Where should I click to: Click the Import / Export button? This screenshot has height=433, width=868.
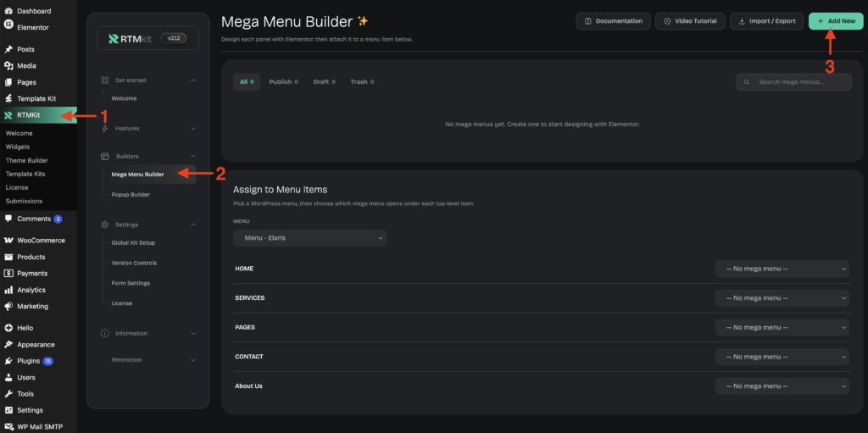766,21
